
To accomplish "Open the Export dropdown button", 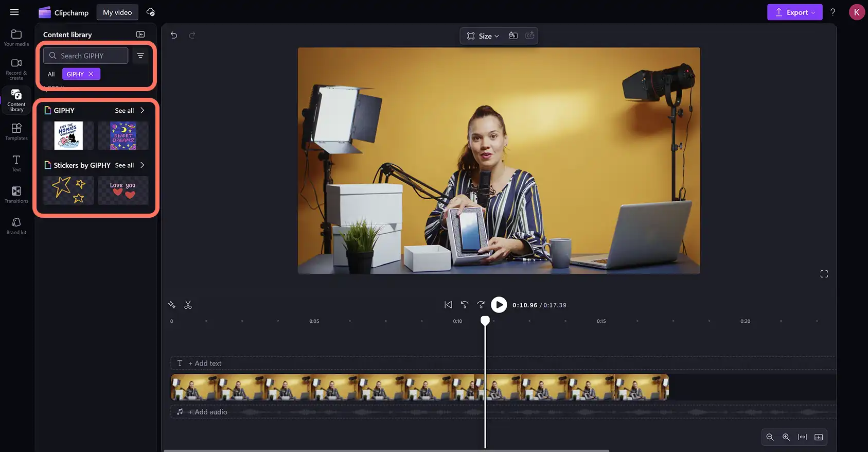I will [x=794, y=12].
